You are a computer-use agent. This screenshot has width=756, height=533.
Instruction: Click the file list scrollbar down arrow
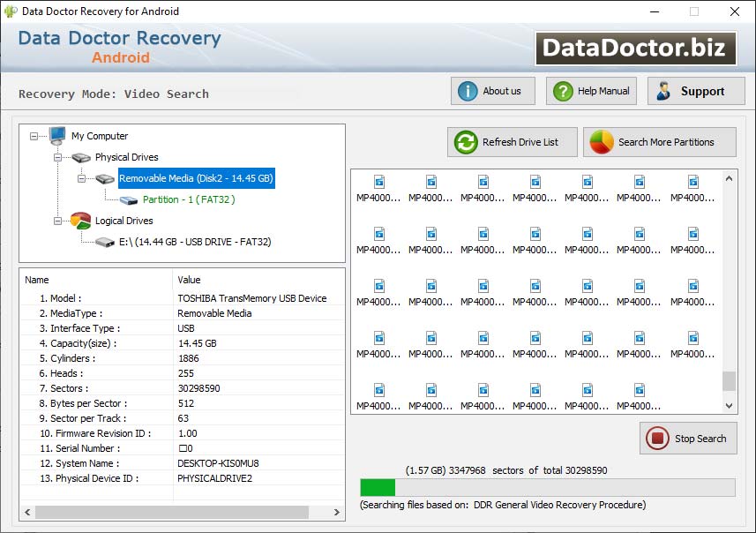point(729,405)
